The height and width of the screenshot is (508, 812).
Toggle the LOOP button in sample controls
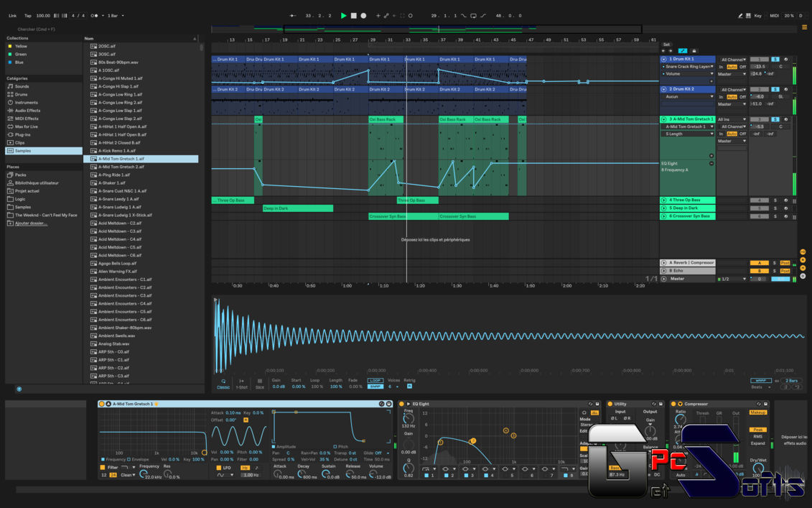coord(375,381)
